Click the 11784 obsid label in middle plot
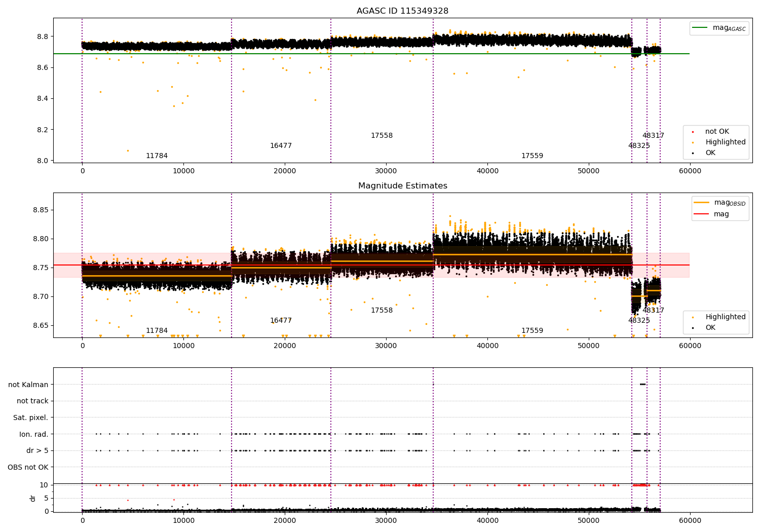This screenshot has width=760, height=532. (157, 331)
